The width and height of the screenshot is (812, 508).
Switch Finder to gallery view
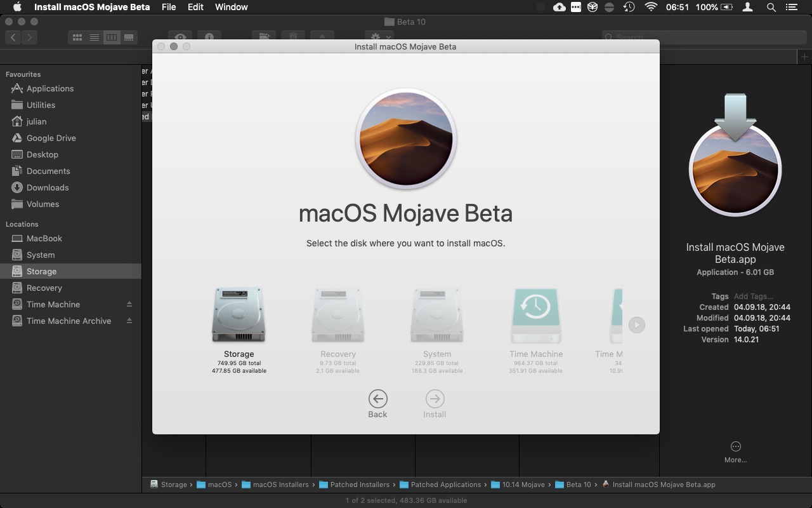[129, 37]
